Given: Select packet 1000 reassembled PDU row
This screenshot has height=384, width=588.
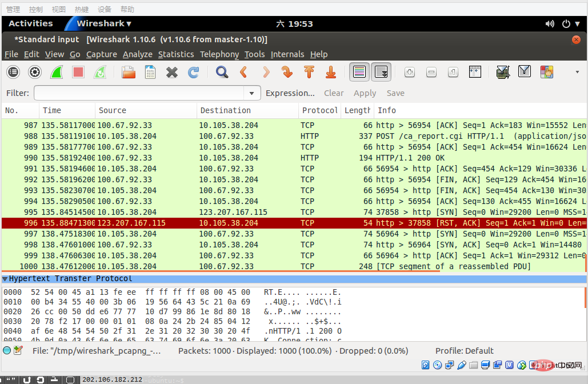Looking at the screenshot, I should point(294,266).
